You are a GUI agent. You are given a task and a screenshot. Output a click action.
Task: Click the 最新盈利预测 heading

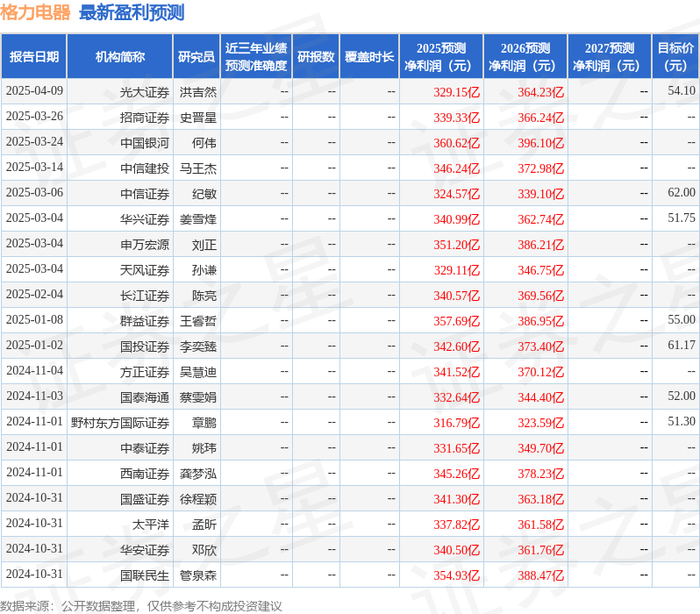132,12
